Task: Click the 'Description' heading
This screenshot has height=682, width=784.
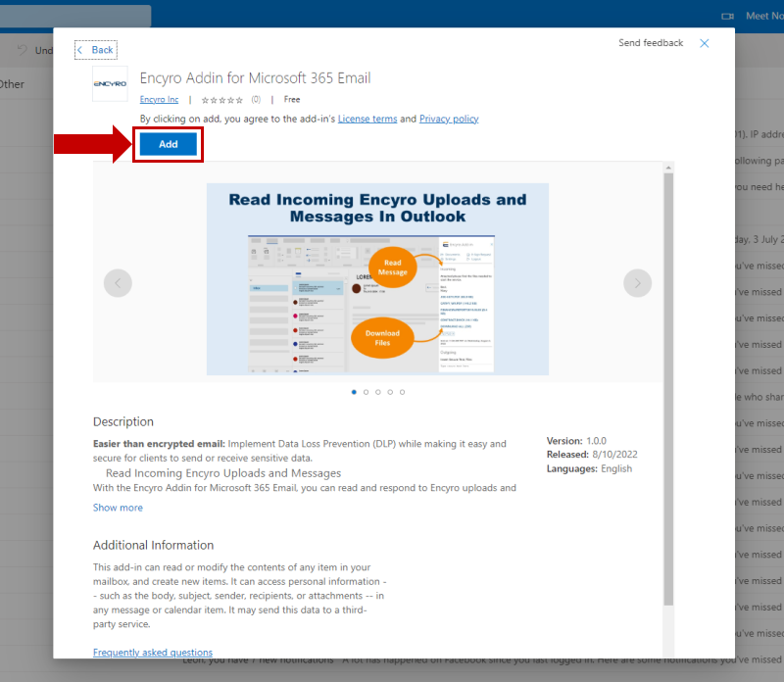Action: pyautogui.click(x=123, y=421)
